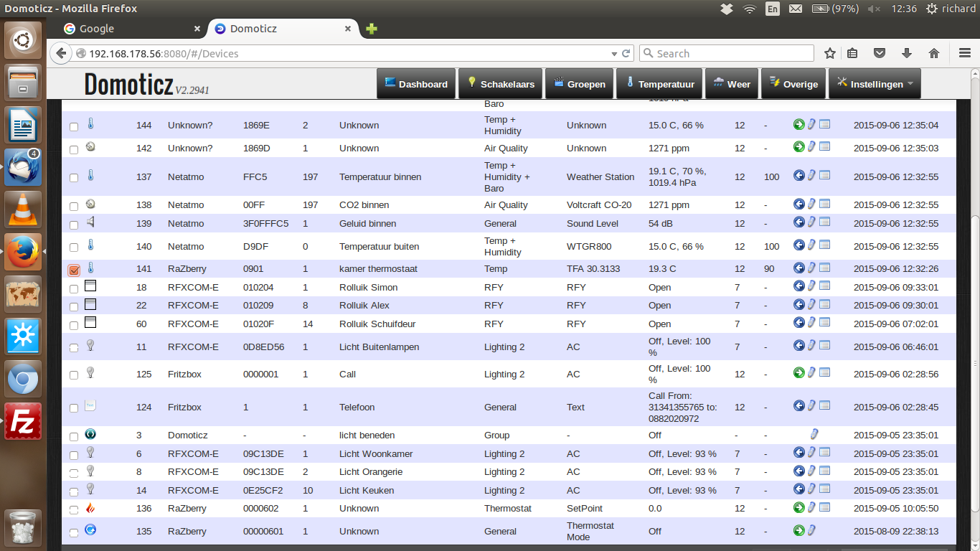The height and width of the screenshot is (551, 980).
Task: Switch to the Weer tab
Action: [x=732, y=84]
